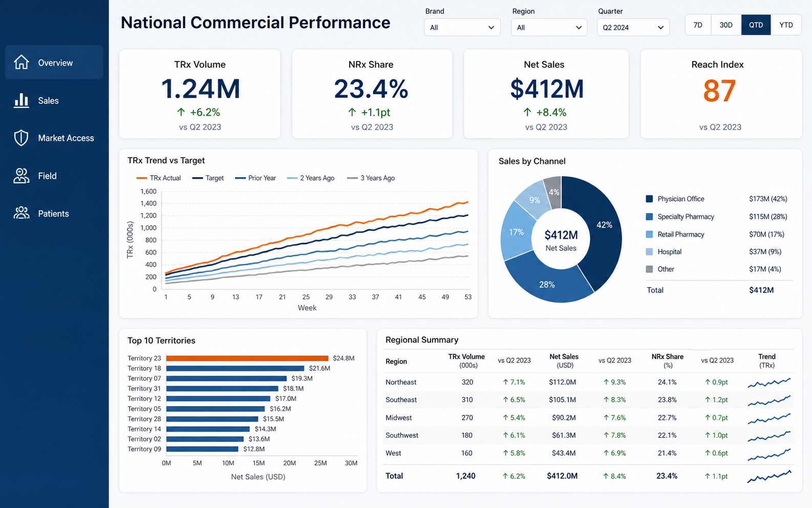Screen dimensions: 812x508
Task: Open the Field section
Action: [54, 176]
